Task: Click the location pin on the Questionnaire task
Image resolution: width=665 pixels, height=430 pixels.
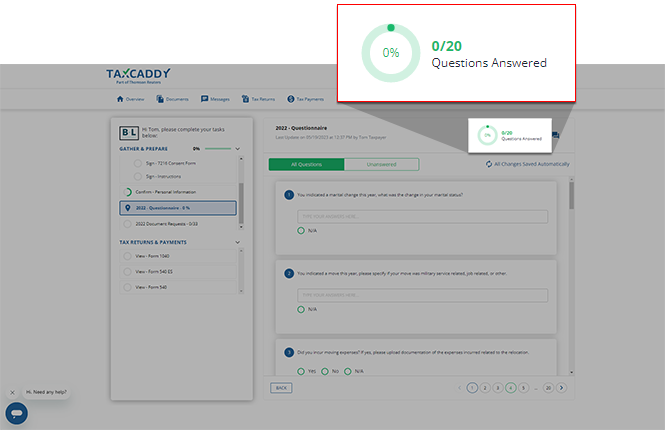Action: coord(128,208)
